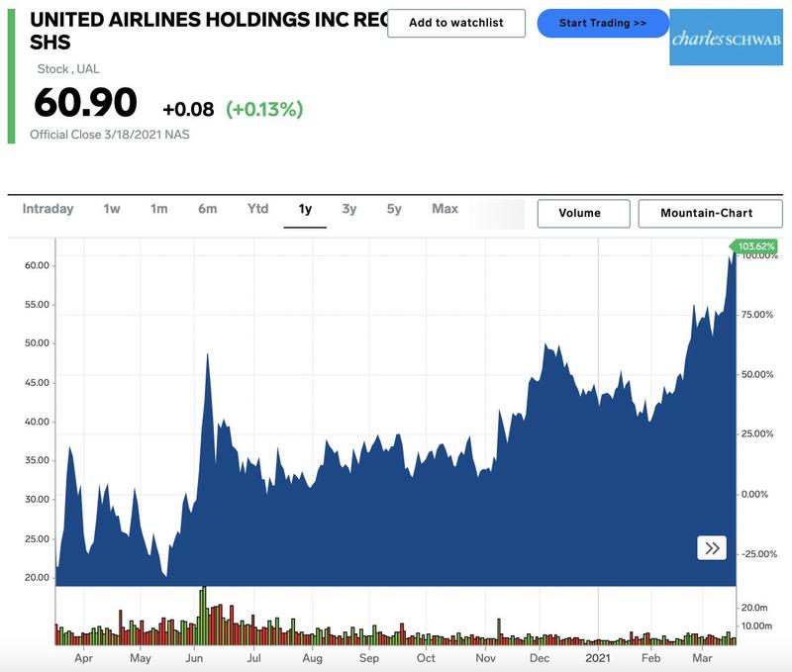Select the 1m timeframe tab
Image resolution: width=792 pixels, height=672 pixels.
tap(158, 209)
